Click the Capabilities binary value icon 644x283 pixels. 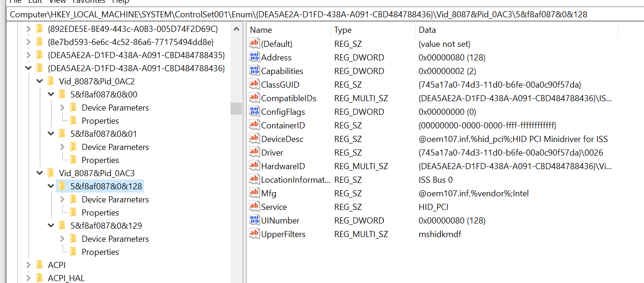pos(255,71)
